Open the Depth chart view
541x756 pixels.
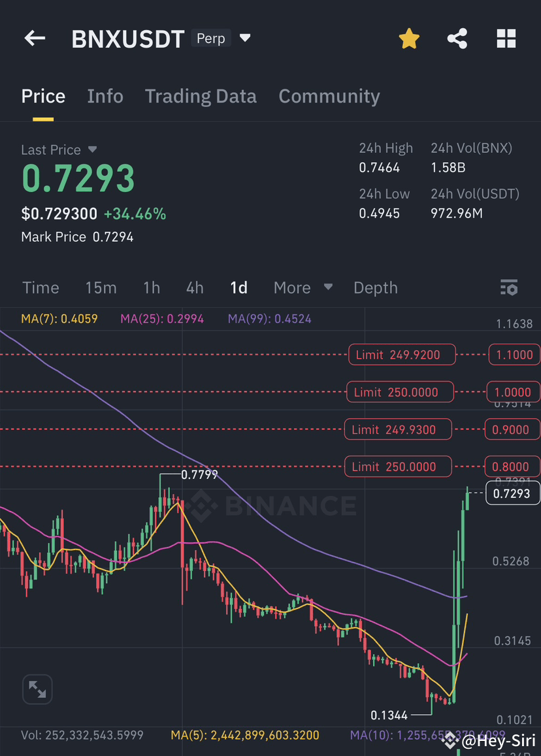click(x=376, y=288)
